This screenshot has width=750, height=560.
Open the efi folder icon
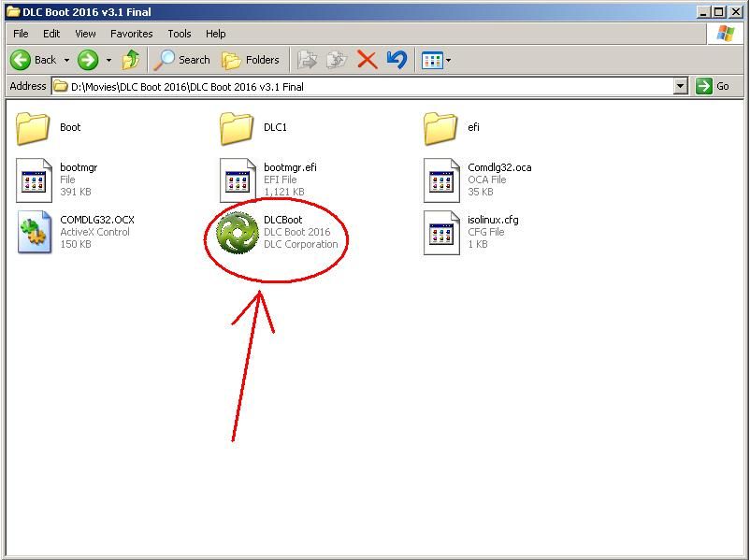(x=441, y=128)
